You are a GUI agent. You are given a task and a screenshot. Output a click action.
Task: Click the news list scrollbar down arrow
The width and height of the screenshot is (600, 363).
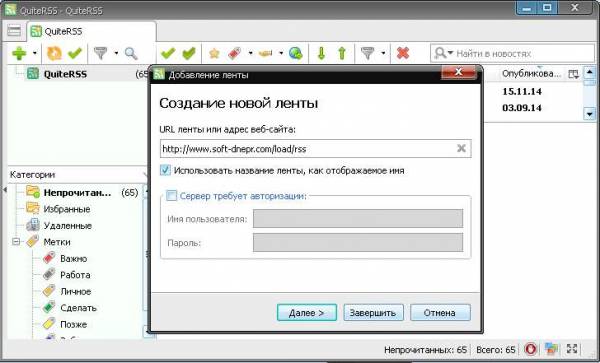589,114
